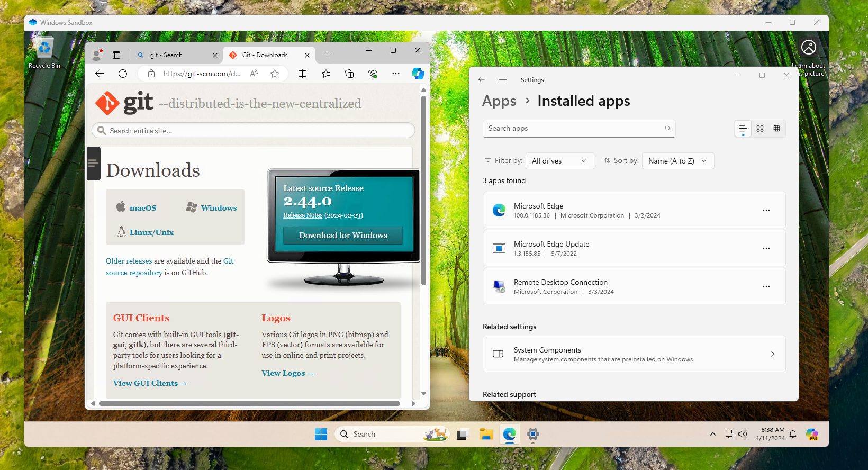
Task: Open more options for Microsoft Edge
Action: pos(766,210)
